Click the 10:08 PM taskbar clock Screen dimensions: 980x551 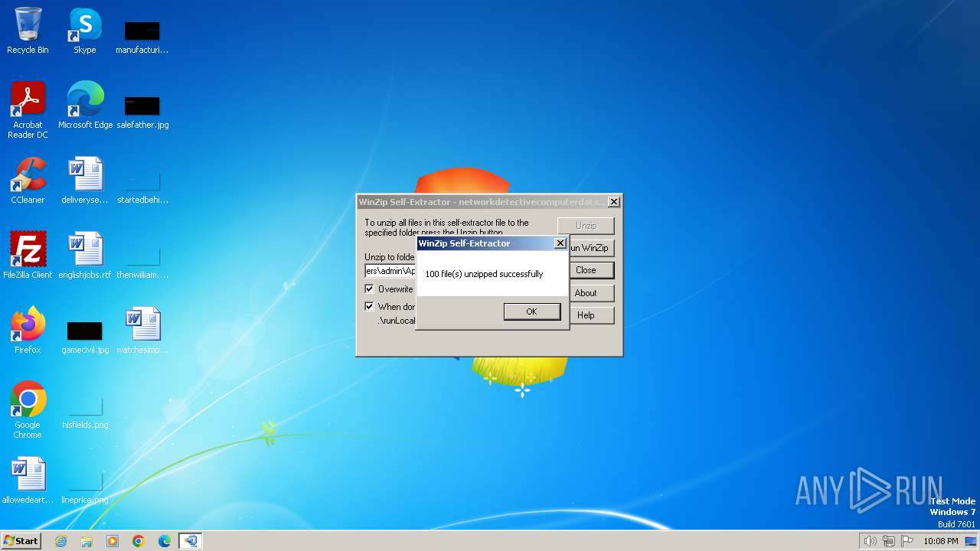[x=941, y=541]
